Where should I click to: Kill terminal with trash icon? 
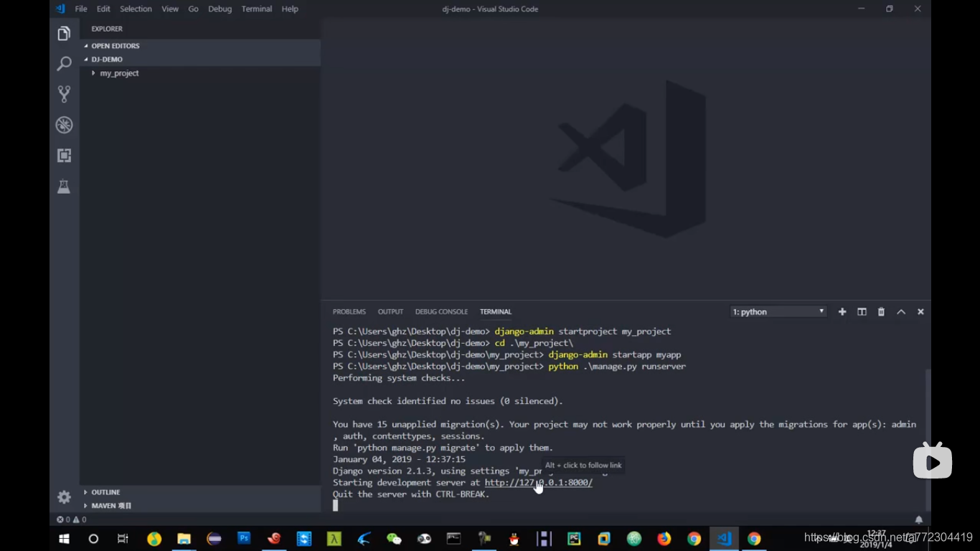pos(881,312)
